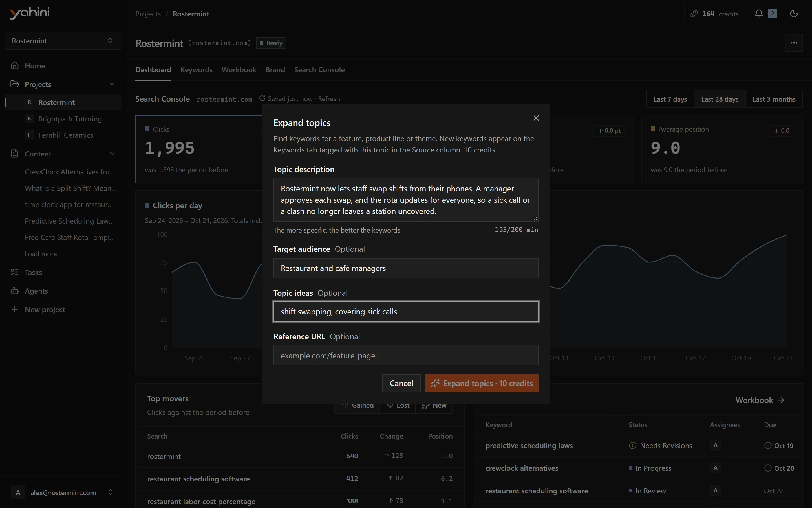
Task: Switch to the Workbook tab
Action: 239,70
